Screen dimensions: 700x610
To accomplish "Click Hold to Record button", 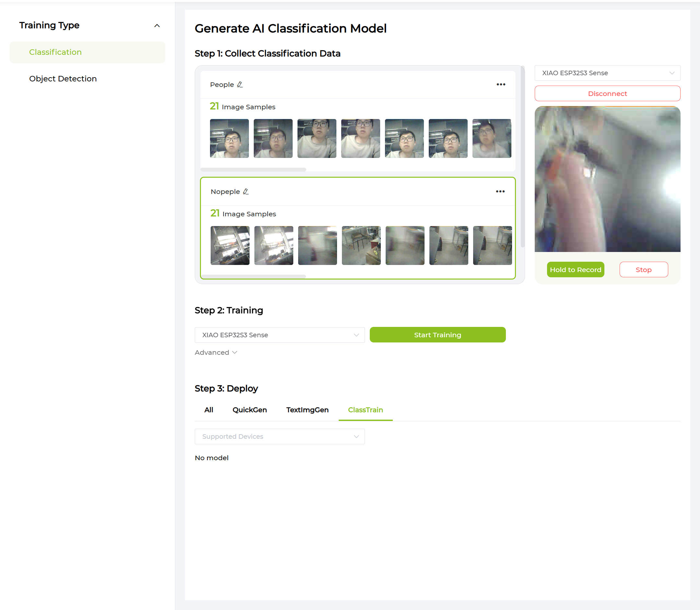I will pos(576,269).
